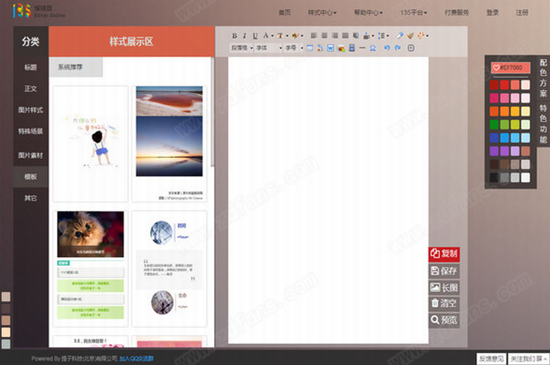Toggle bold formatting in editor toolbar
The image size is (550, 365).
click(235, 35)
